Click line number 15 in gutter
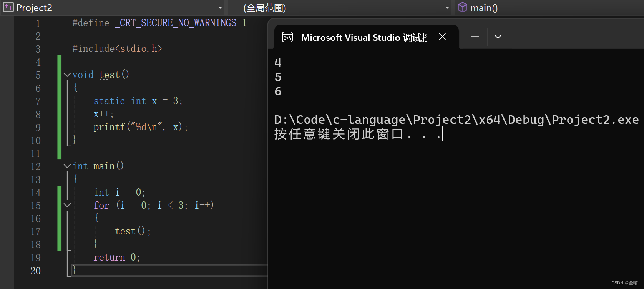The width and height of the screenshot is (644, 289). pos(35,206)
